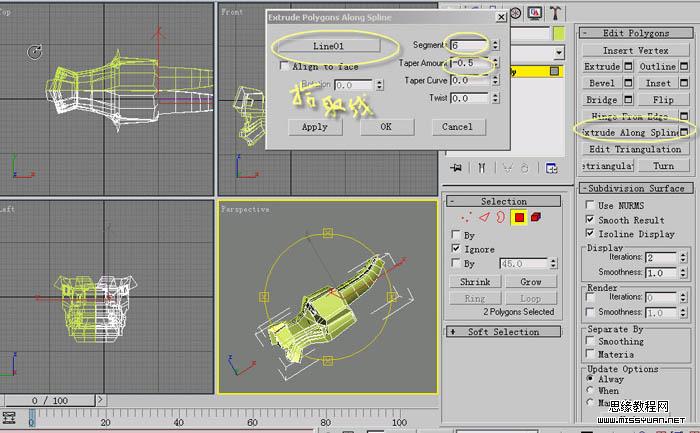Check By box beside 45.0 field
Viewport: 700px width, 433px height.
456,263
